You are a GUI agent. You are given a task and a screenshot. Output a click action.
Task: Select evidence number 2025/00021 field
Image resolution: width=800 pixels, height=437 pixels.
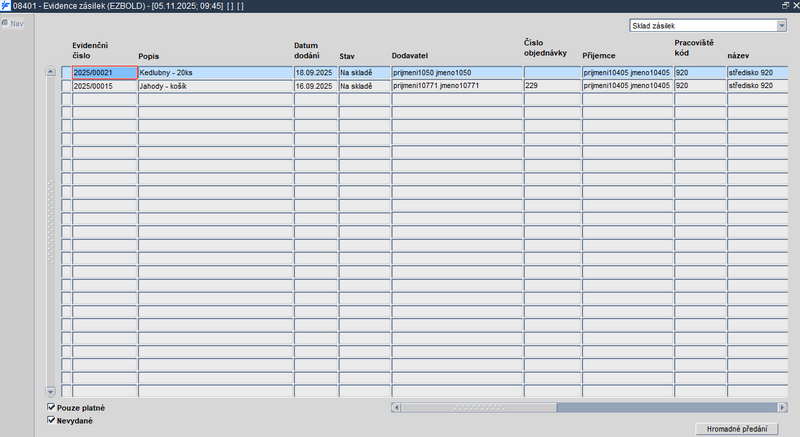click(105, 72)
